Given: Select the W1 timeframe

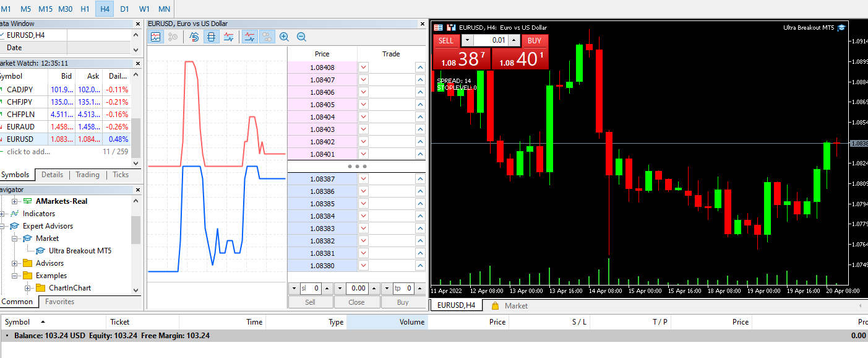Looking at the screenshot, I should (x=144, y=9).
